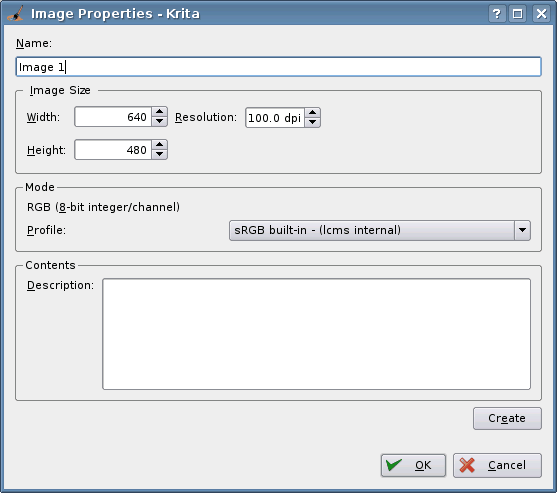Image resolution: width=557 pixels, height=493 pixels.
Task: Close the Image Properties dialog
Action: (541, 14)
